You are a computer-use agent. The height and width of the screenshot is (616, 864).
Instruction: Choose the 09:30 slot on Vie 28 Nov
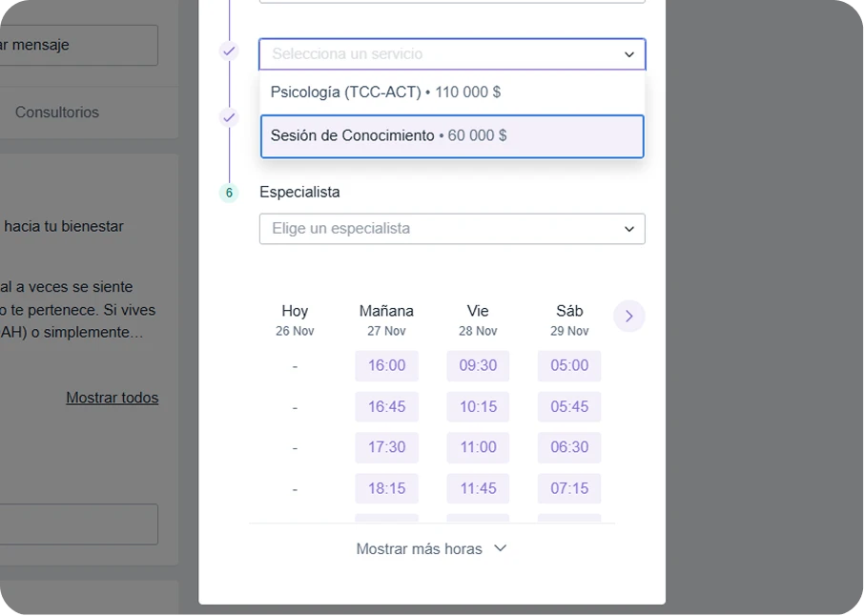pyautogui.click(x=477, y=365)
